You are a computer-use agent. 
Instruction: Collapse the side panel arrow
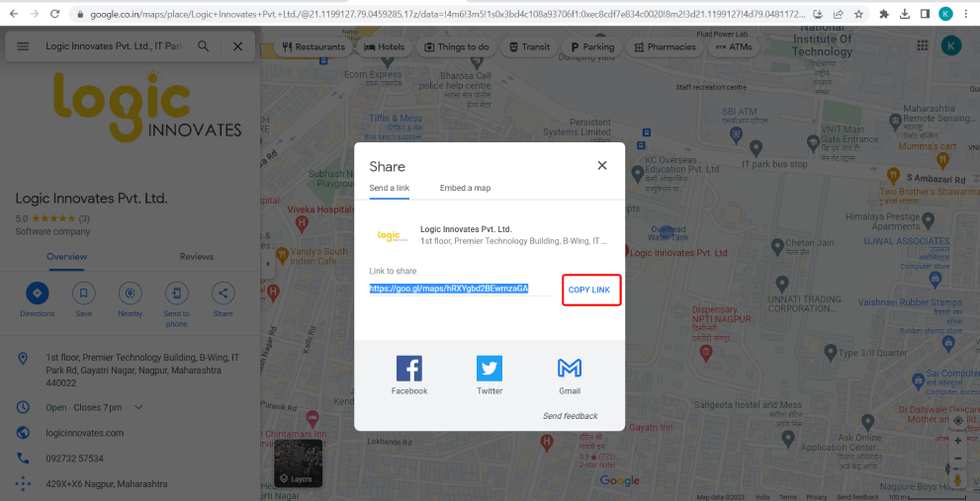click(x=268, y=264)
